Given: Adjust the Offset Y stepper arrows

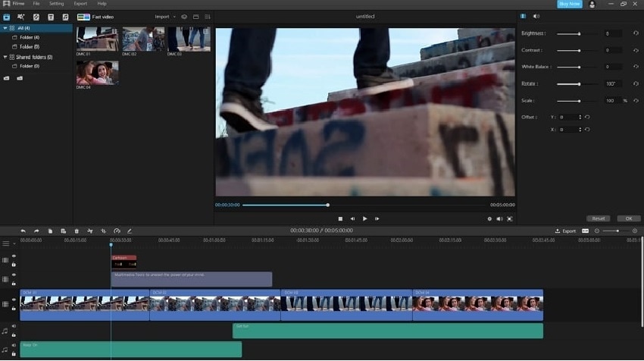Looking at the screenshot, I should tap(580, 118).
